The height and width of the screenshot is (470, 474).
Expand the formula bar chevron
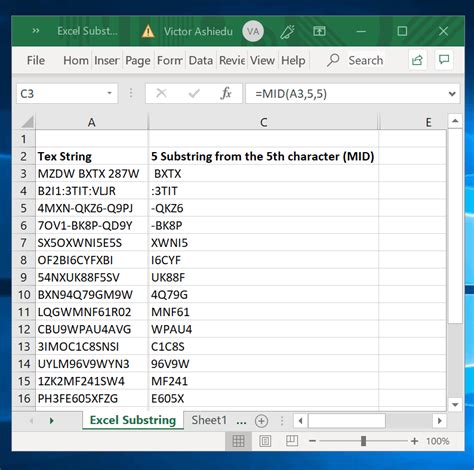click(452, 94)
